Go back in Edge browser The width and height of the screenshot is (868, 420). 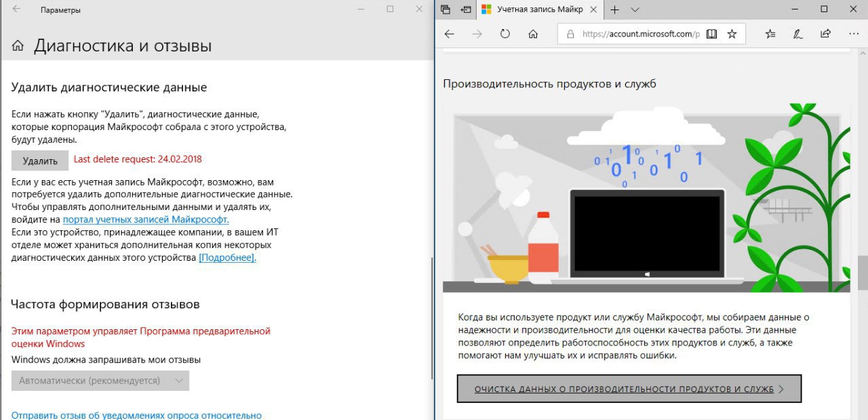click(x=449, y=34)
